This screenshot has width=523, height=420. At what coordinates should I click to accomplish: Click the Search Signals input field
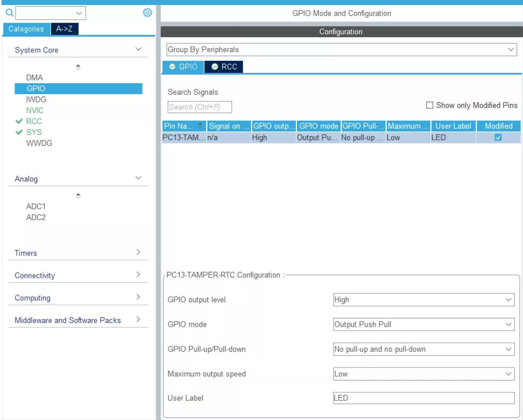pyautogui.click(x=200, y=107)
